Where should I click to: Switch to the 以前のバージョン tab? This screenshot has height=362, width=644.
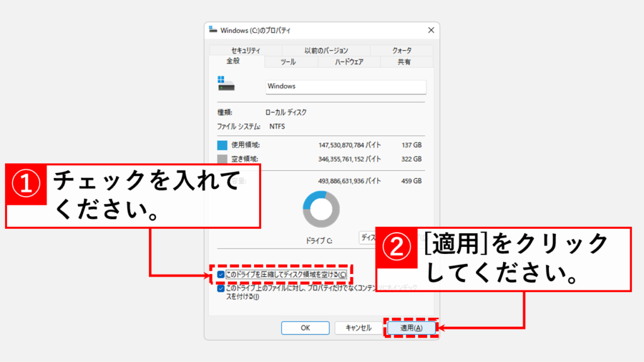click(326, 50)
